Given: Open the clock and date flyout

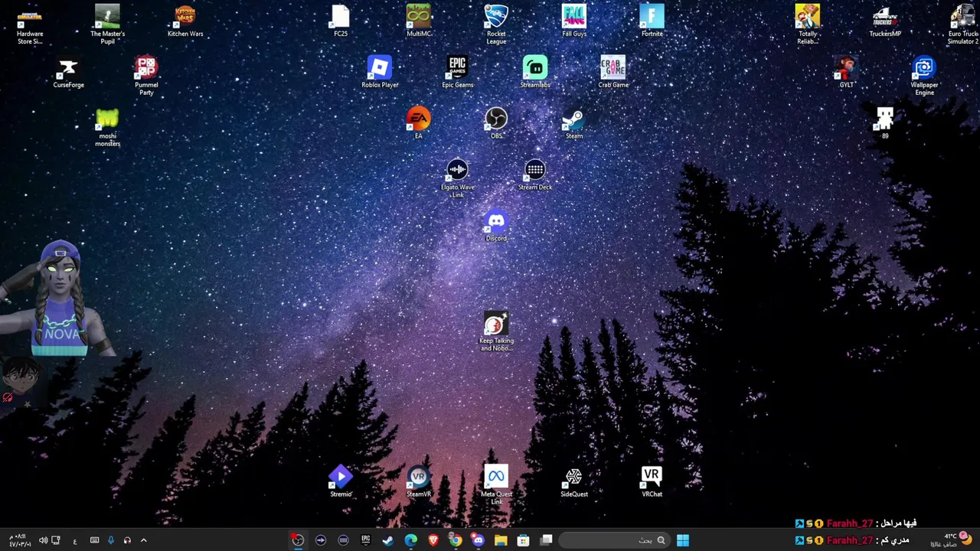Looking at the screenshot, I should coord(20,540).
